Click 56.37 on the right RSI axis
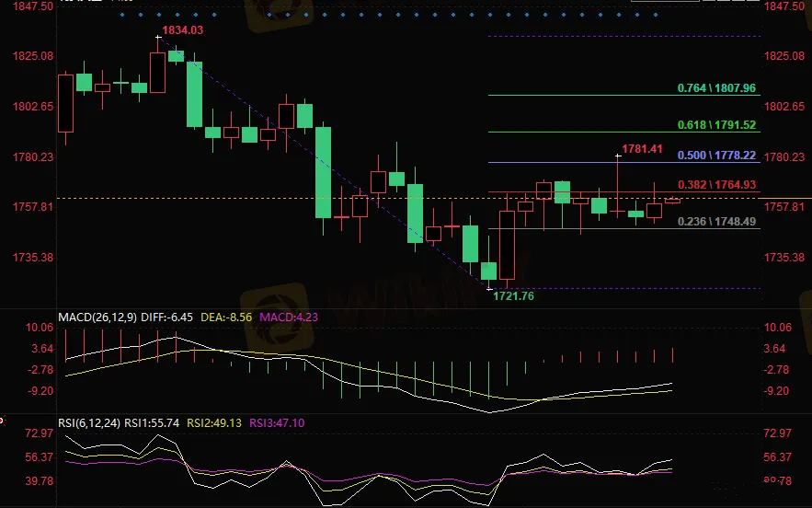This screenshot has height=508, width=812. tap(778, 457)
